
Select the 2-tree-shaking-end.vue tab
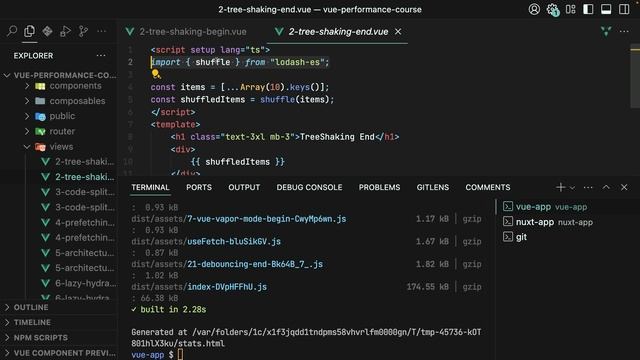point(338,31)
